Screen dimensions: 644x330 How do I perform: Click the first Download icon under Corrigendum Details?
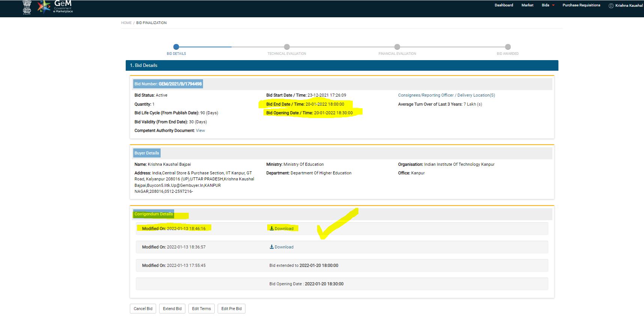[x=272, y=229]
